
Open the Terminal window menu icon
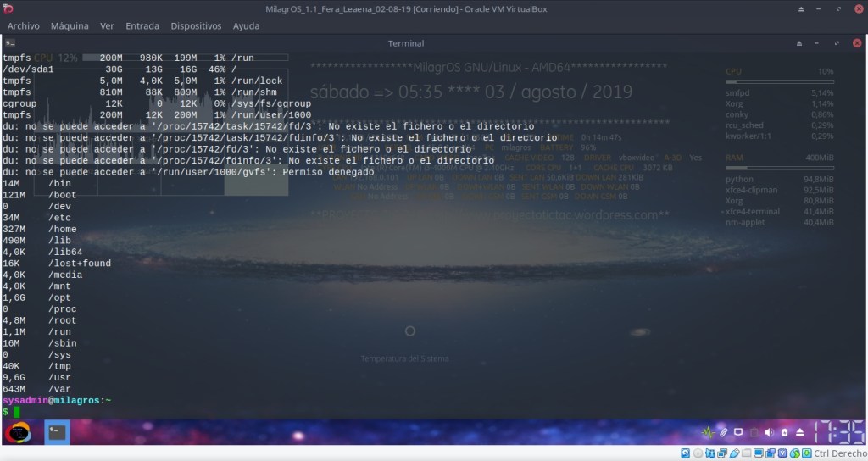click(10, 42)
